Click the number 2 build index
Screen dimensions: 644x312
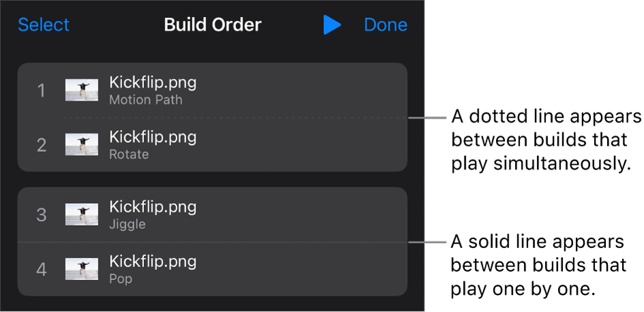pyautogui.click(x=42, y=144)
